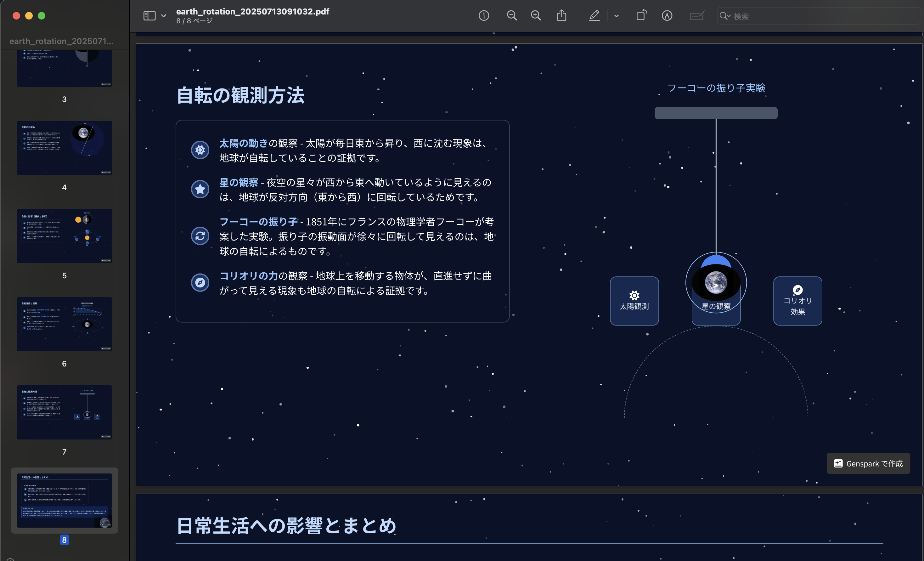Click the compass icon in コリオリ効果 card
Image resolution: width=924 pixels, height=561 pixels.
[797, 290]
